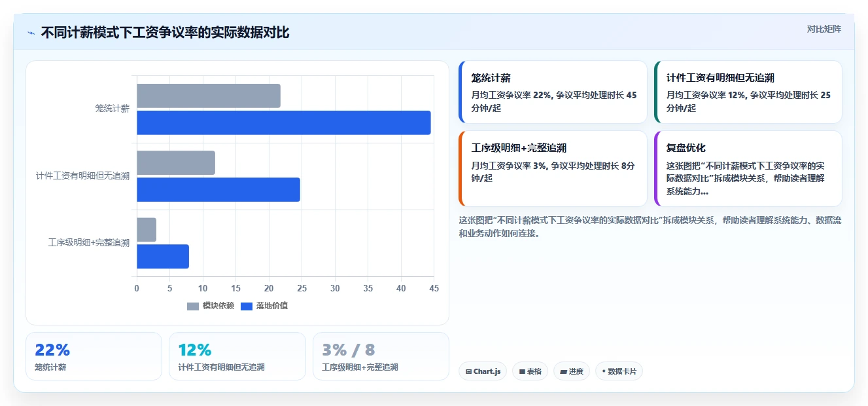The height and width of the screenshot is (406, 868).
Task: Click the blue bar for 笼统计薪
Action: tap(284, 122)
